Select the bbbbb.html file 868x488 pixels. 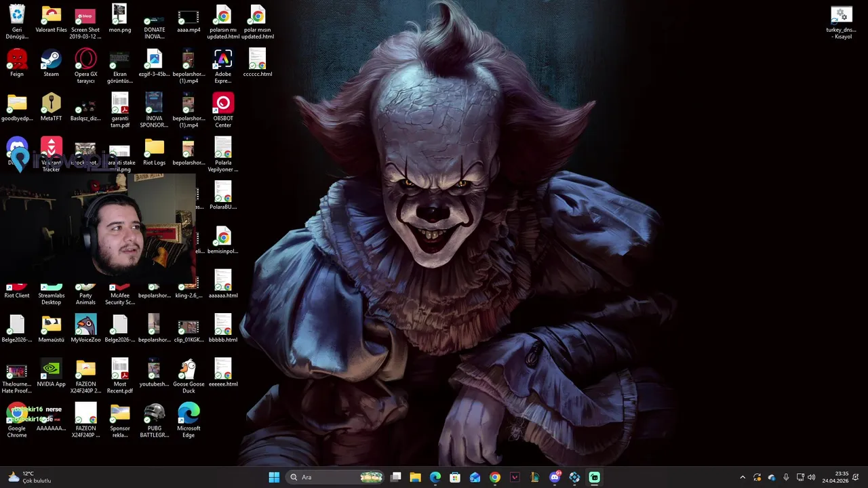[223, 328]
